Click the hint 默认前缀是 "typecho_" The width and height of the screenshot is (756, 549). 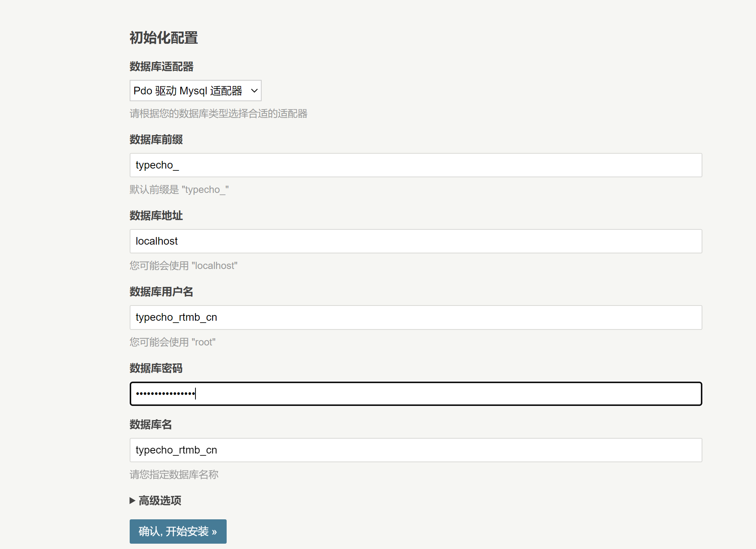[179, 189]
